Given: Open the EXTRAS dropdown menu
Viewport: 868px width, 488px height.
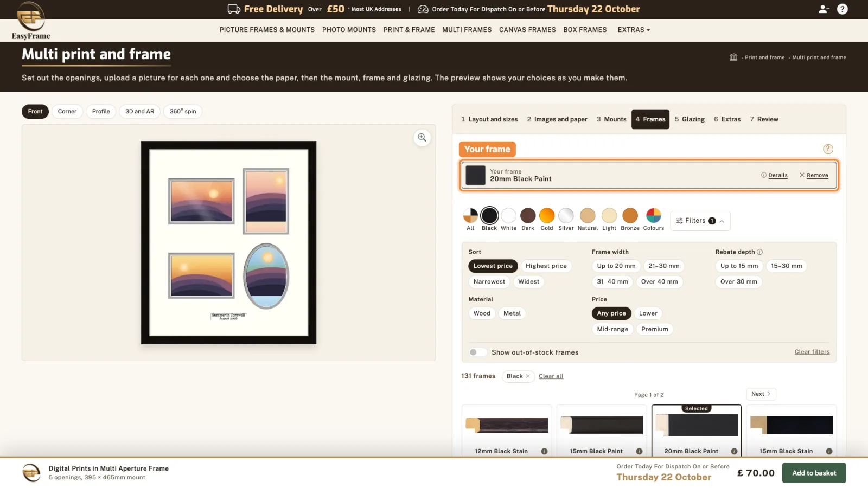Looking at the screenshot, I should point(634,30).
